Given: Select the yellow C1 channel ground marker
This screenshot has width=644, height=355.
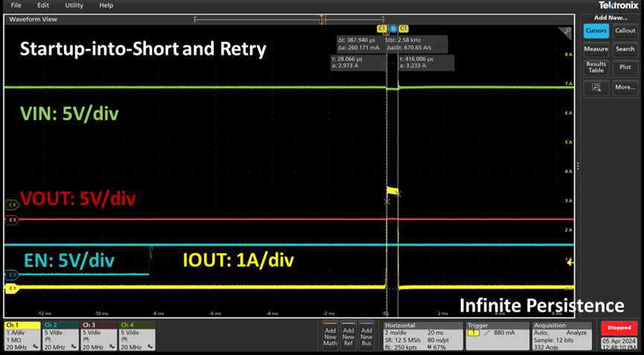Looking at the screenshot, I should (x=11, y=287).
